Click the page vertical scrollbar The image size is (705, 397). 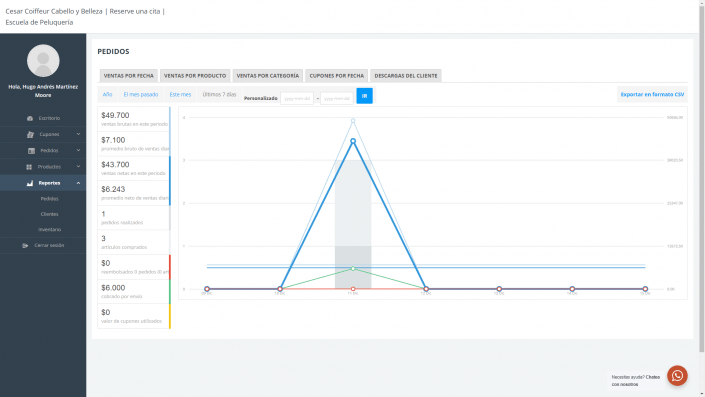tap(701, 180)
